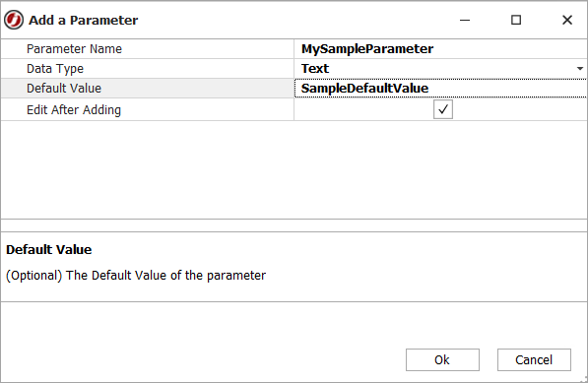
Task: Select the Parameter Name row label
Action: click(74, 48)
